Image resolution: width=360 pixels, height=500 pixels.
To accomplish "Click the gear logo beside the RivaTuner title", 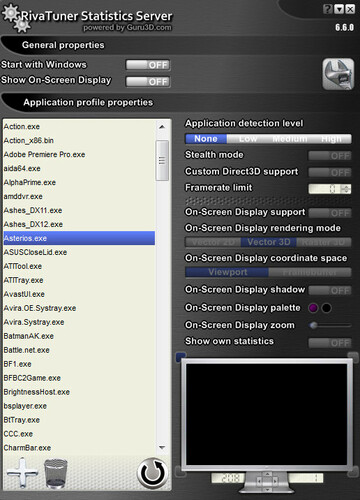I will point(16,18).
